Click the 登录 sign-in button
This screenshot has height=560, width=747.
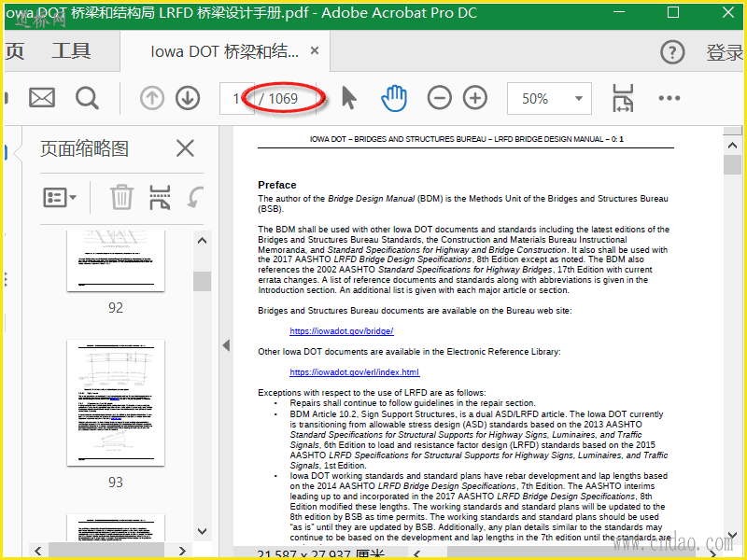(x=725, y=52)
